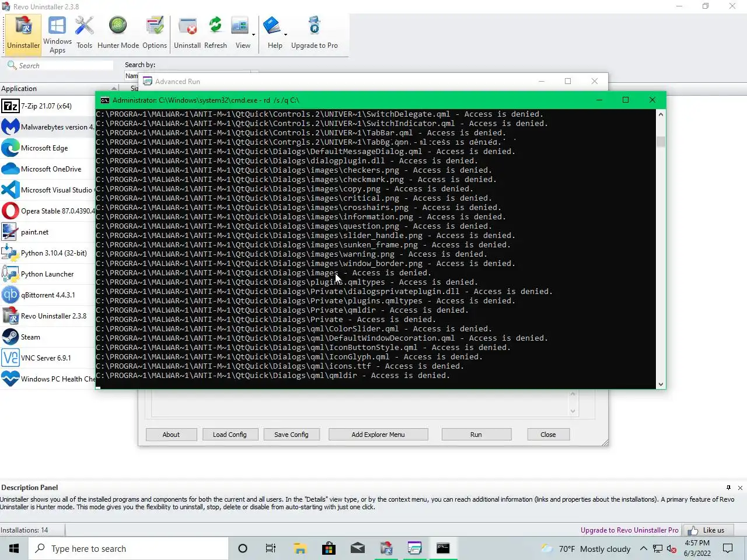Click the Advanced Run textbox scroll down arrow

[x=573, y=411]
